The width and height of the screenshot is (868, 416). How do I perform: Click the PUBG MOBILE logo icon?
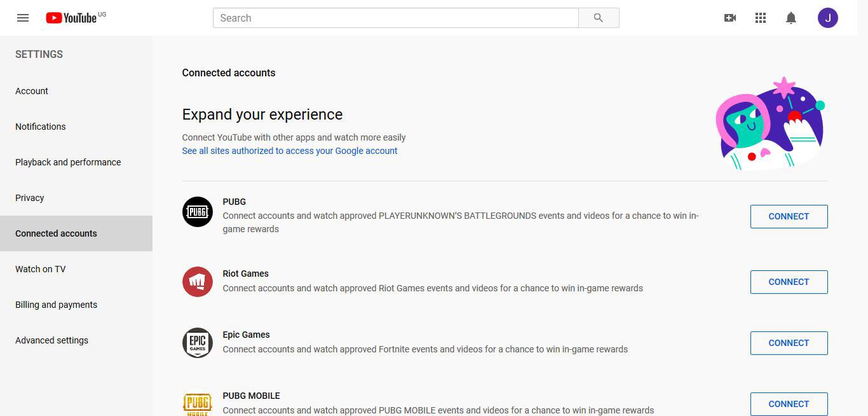pos(197,403)
